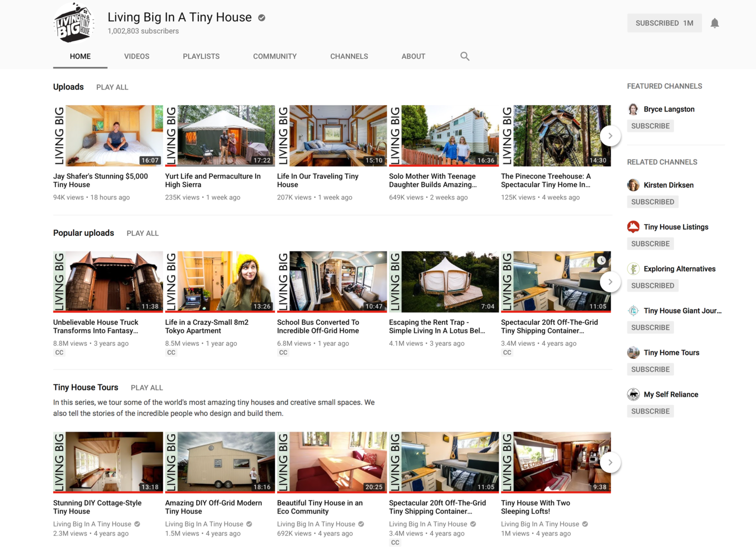756x556 pixels.
Task: Open the ABOUT tab
Action: coord(413,56)
